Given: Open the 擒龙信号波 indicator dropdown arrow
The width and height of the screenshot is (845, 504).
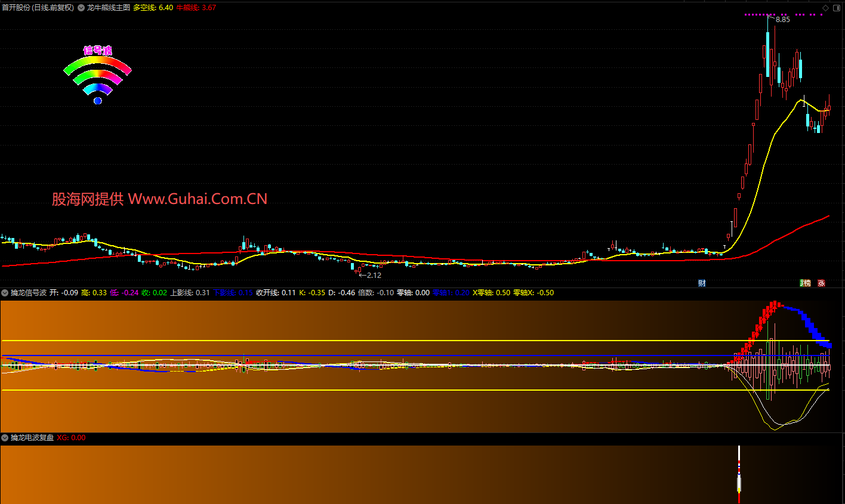Looking at the screenshot, I should coord(5,293).
